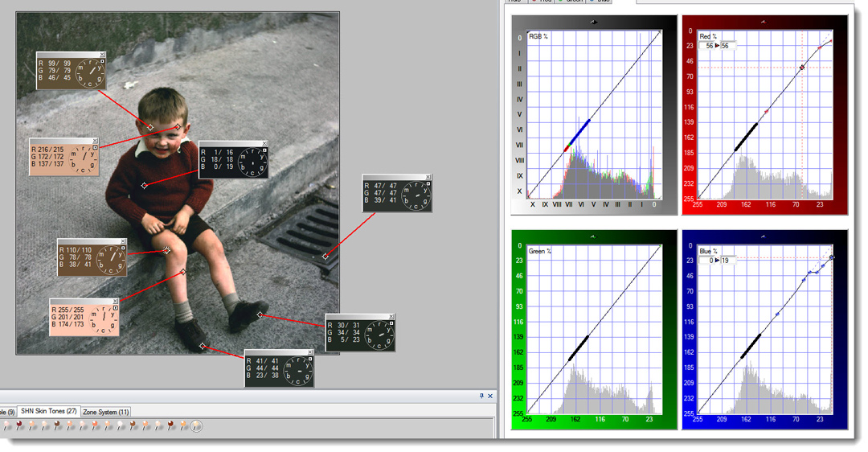
Task: Click the Red curve output value field 56
Action: click(727, 46)
